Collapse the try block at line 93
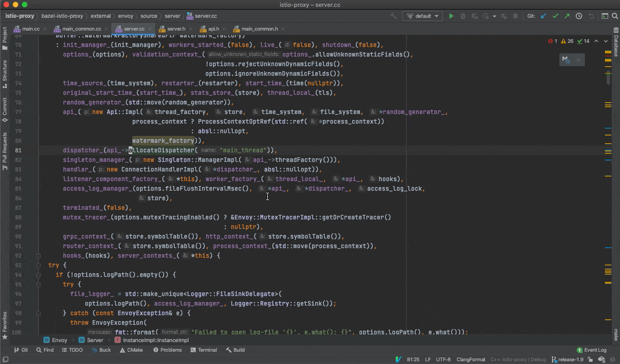 click(39, 265)
